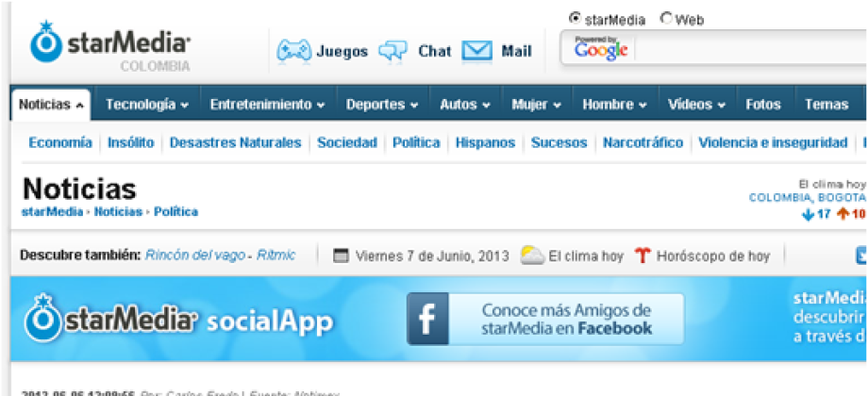Screen dimensions: 868x396
Task: Click the weather cloud icon
Action: (532, 256)
